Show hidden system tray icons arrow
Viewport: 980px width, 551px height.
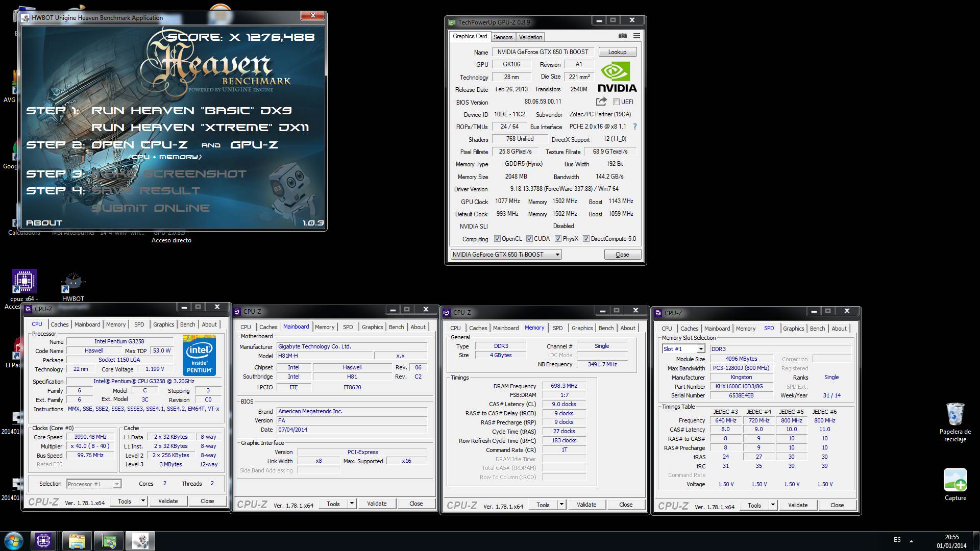(911, 541)
